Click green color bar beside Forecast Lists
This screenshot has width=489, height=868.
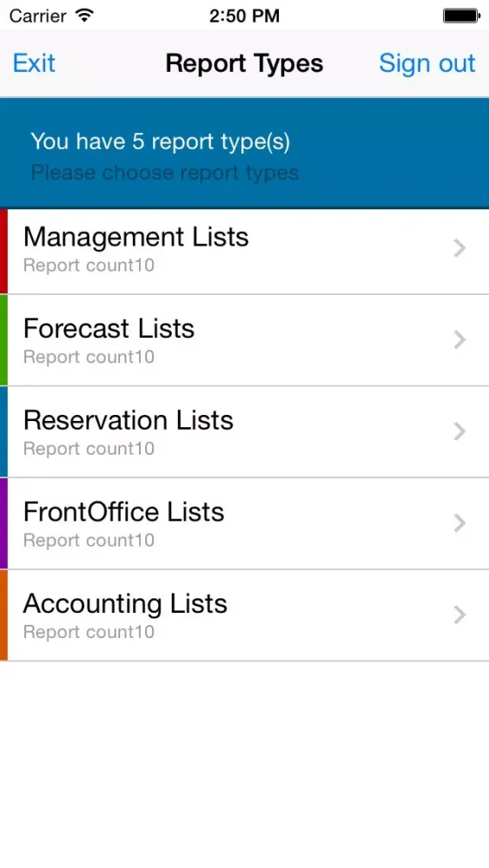point(3,340)
